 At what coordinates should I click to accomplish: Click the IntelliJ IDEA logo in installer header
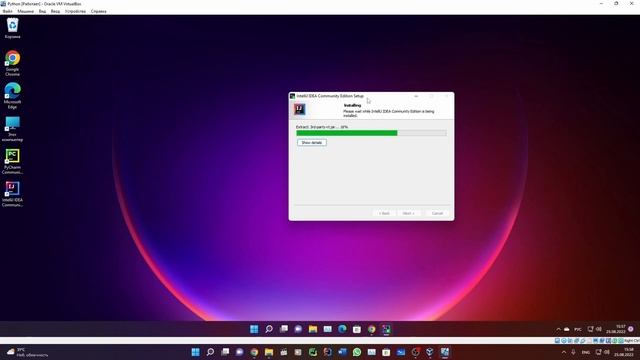(300, 109)
